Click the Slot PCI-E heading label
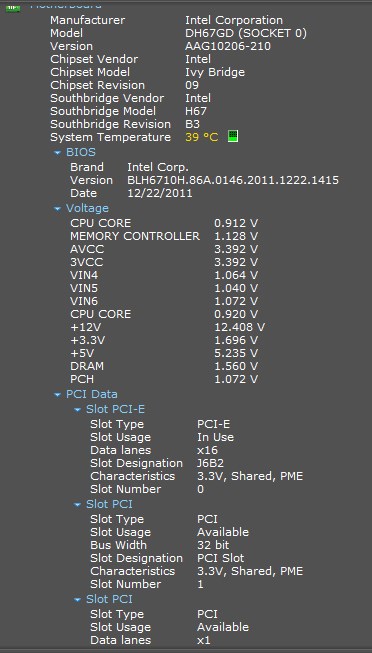 coord(115,409)
